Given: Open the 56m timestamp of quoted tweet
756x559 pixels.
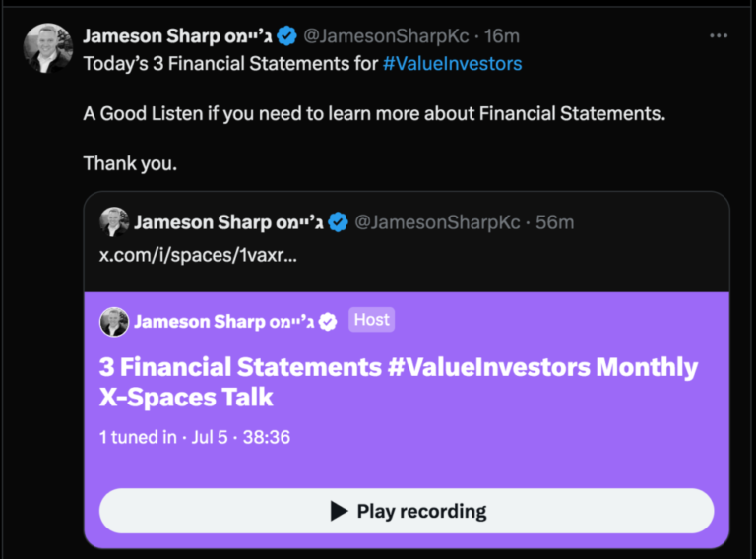Looking at the screenshot, I should [x=554, y=222].
